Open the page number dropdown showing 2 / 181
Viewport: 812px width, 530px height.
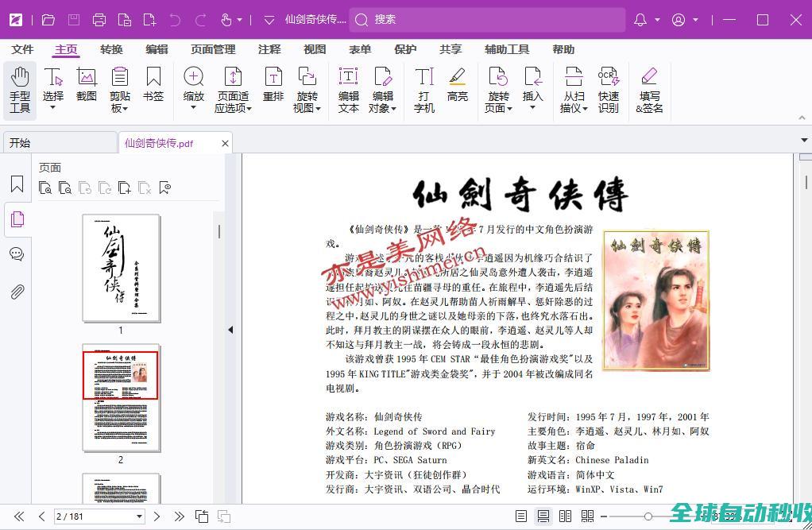coord(140,516)
